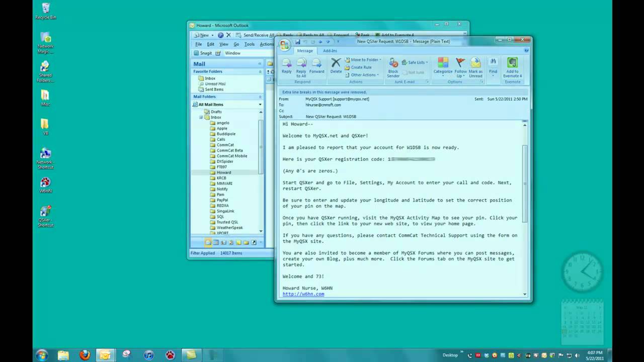
Task: Open the Safe Lists dropdown
Action: (x=415, y=62)
